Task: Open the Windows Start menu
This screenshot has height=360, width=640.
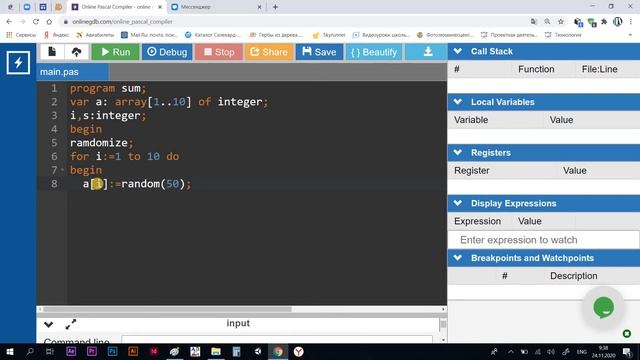Action: click(9, 351)
